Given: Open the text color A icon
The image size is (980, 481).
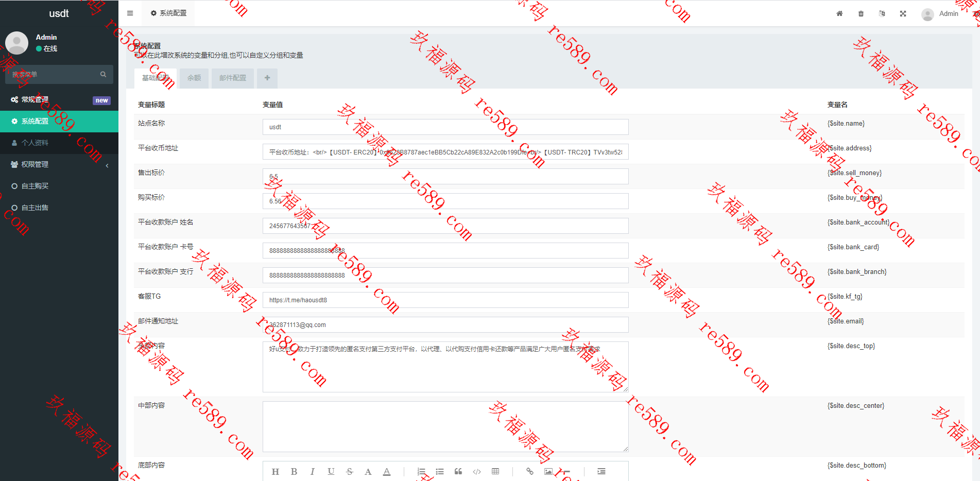Looking at the screenshot, I should point(387,471).
